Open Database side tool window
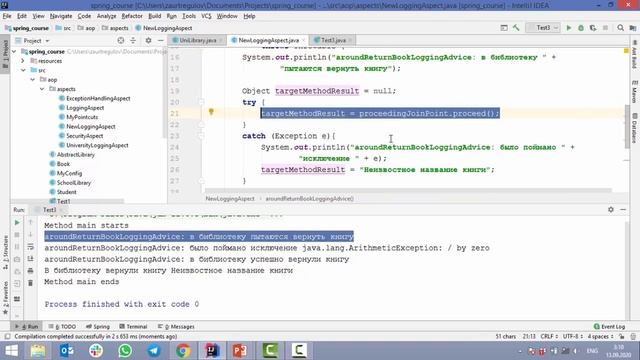The height and width of the screenshot is (360, 640). [634, 128]
